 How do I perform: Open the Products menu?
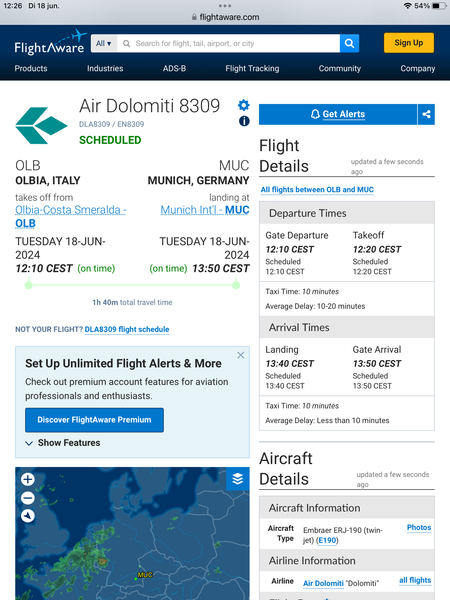(x=31, y=68)
